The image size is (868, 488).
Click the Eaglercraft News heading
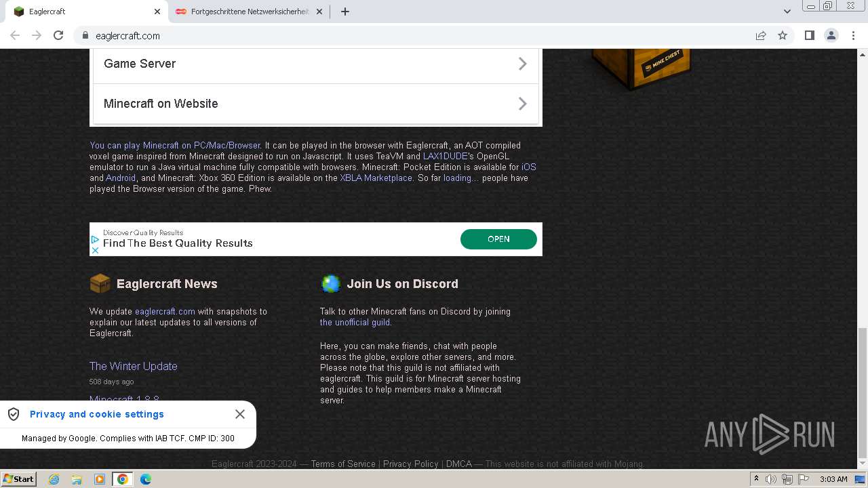point(167,283)
